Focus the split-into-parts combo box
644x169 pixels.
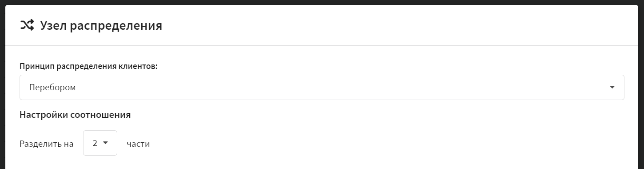click(100, 143)
